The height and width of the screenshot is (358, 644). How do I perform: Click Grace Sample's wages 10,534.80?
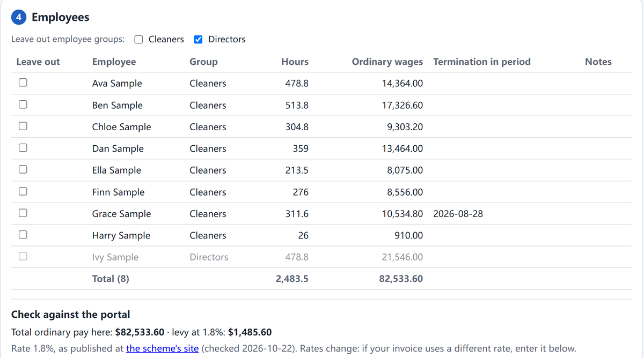click(402, 214)
